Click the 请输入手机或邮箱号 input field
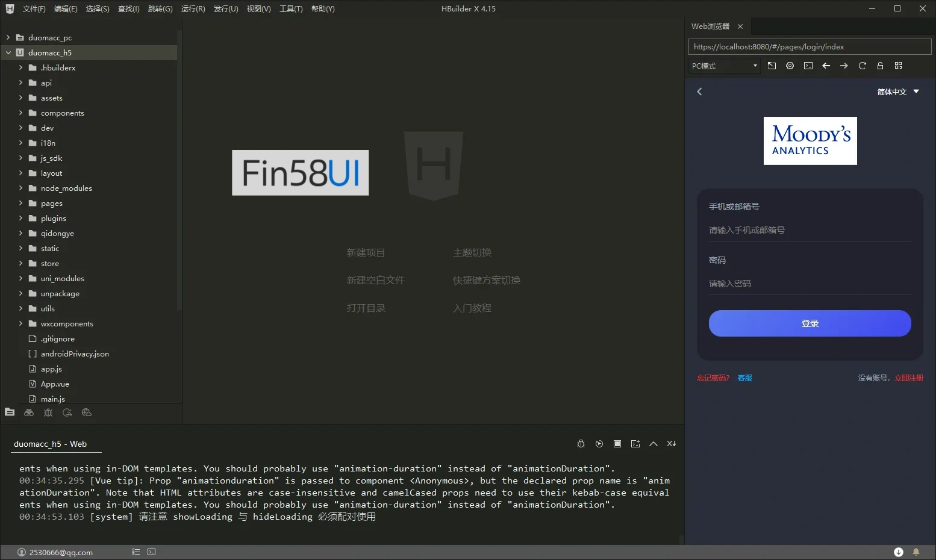 [810, 230]
